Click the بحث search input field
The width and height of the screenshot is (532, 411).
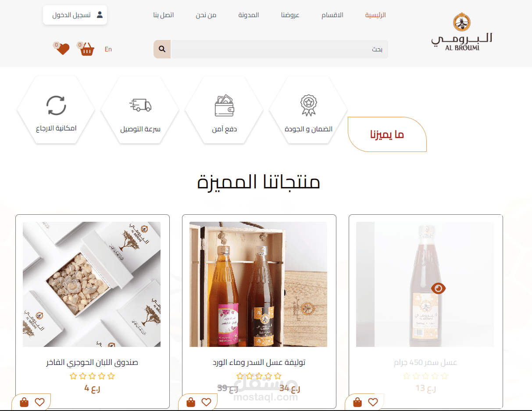coord(280,49)
